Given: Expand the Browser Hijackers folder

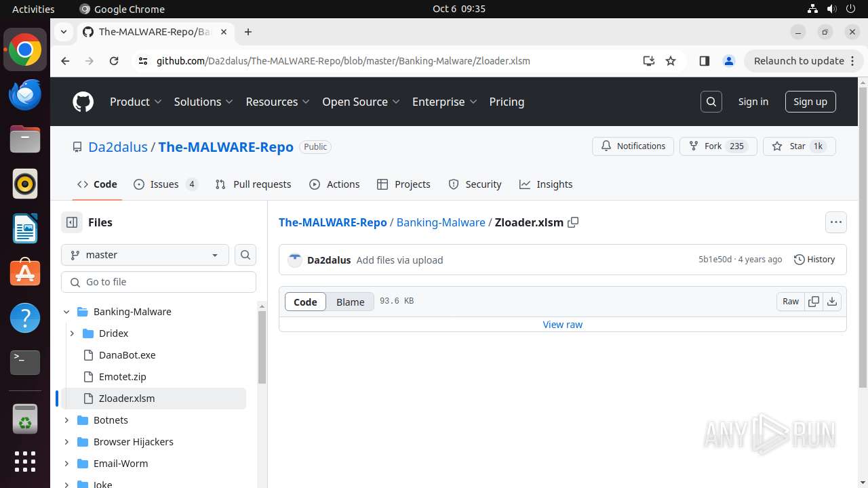Looking at the screenshot, I should (66, 442).
